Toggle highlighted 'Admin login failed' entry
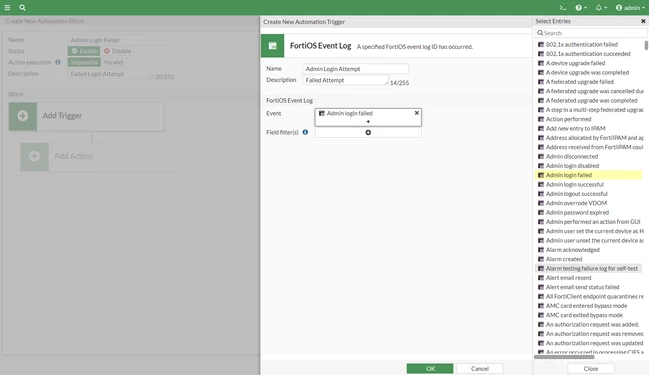Screen dimensions: 649x375 (x=588, y=175)
